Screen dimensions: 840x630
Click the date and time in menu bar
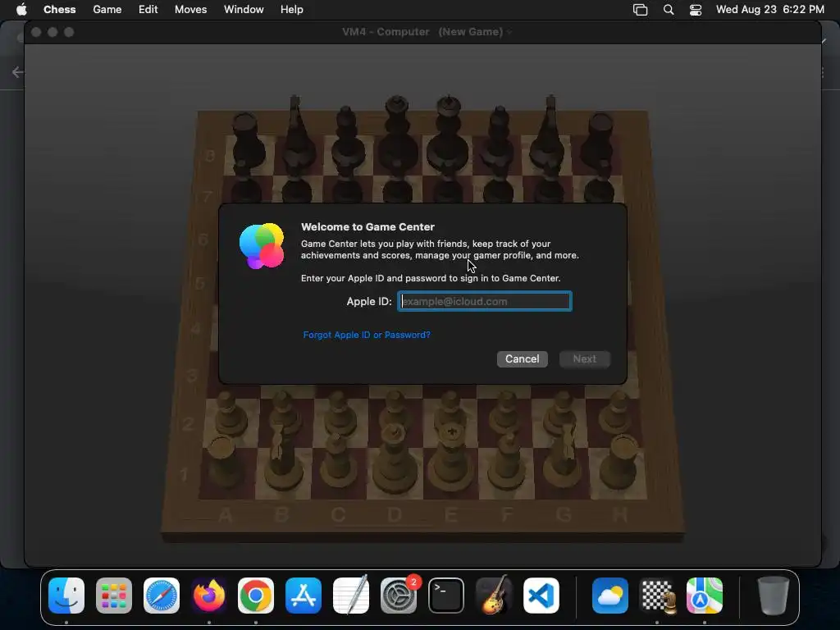point(769,10)
